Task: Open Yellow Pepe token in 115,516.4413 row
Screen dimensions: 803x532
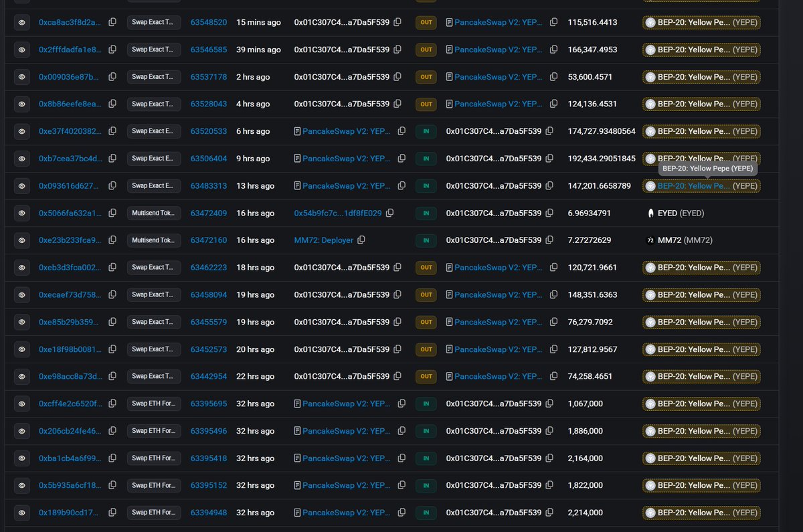Action: (x=701, y=22)
